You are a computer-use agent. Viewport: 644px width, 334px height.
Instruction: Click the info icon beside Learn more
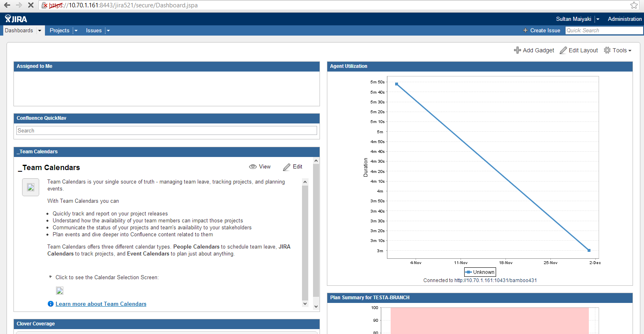(51, 304)
